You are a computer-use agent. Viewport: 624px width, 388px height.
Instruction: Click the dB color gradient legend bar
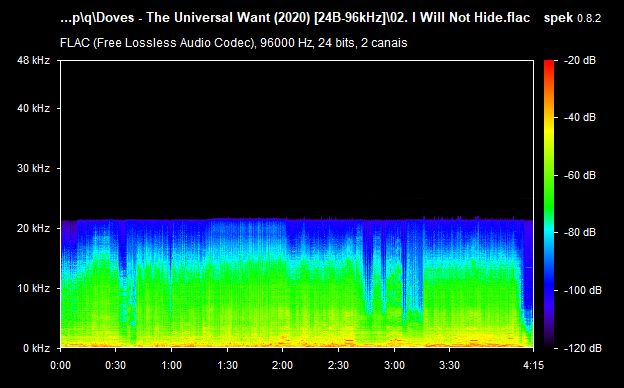[x=549, y=204]
